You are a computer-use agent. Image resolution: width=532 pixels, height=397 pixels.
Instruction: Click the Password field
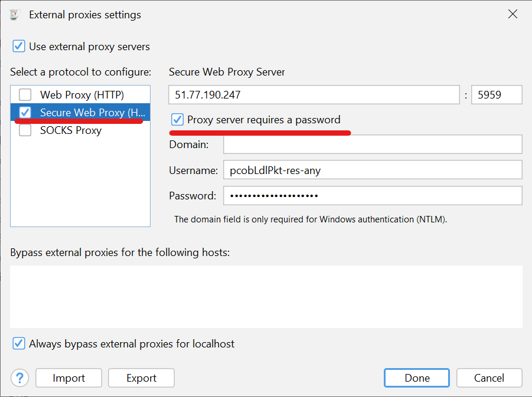click(x=373, y=196)
